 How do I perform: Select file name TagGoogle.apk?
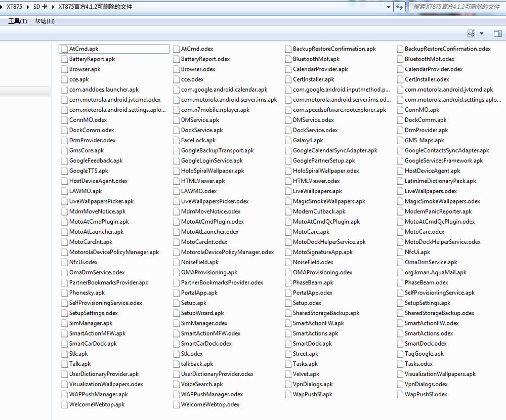425,354
